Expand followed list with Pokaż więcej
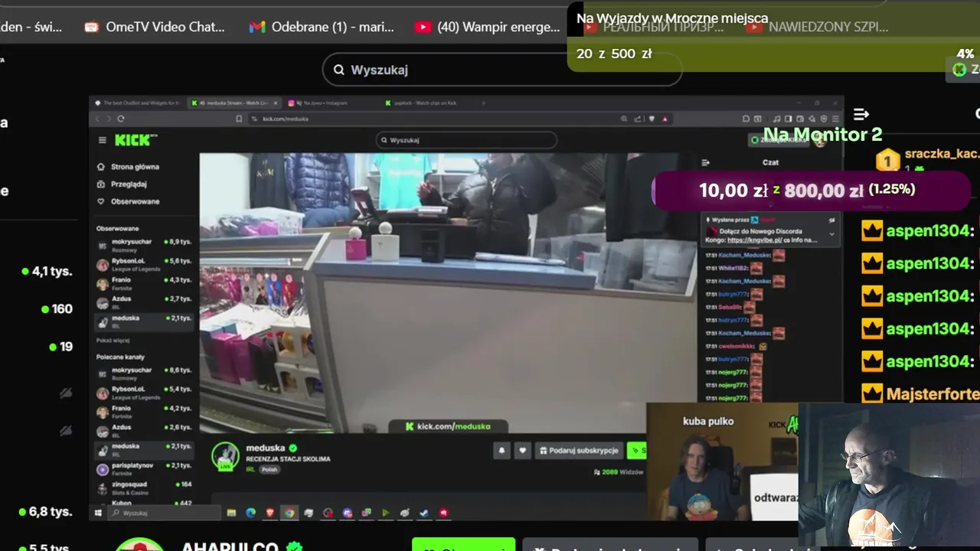The height and width of the screenshot is (551, 980). (x=113, y=340)
